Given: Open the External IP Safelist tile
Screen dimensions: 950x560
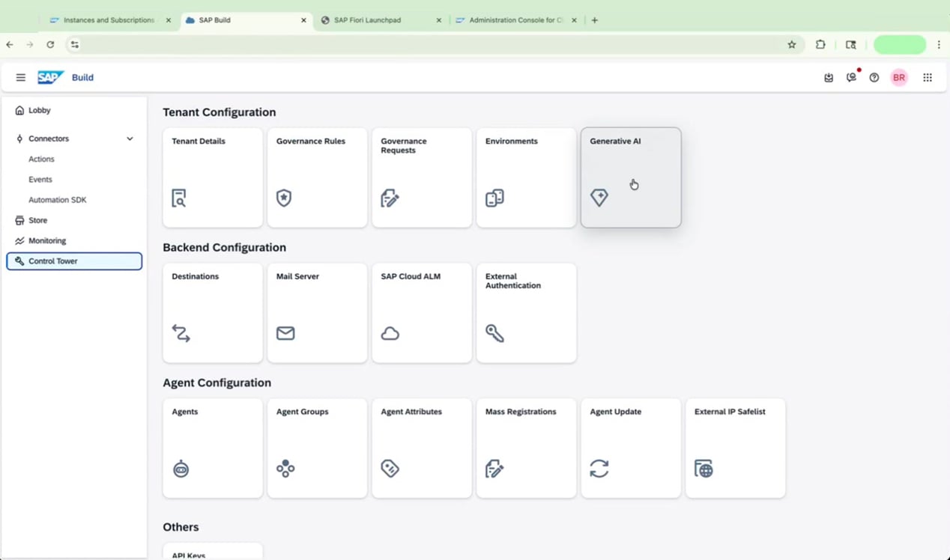Looking at the screenshot, I should (736, 448).
